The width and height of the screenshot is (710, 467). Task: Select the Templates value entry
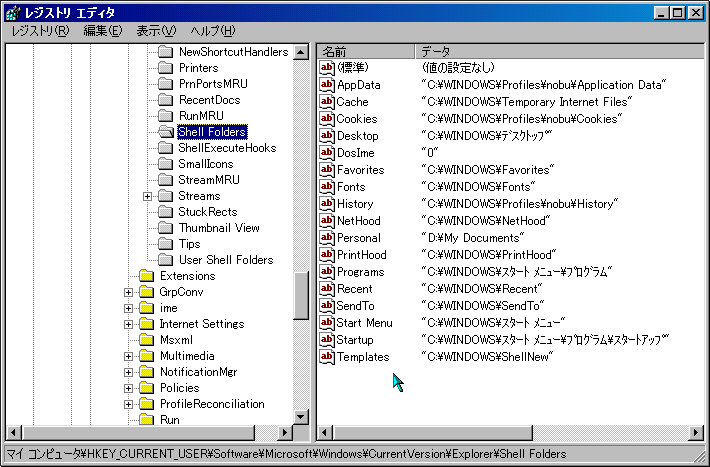click(363, 357)
